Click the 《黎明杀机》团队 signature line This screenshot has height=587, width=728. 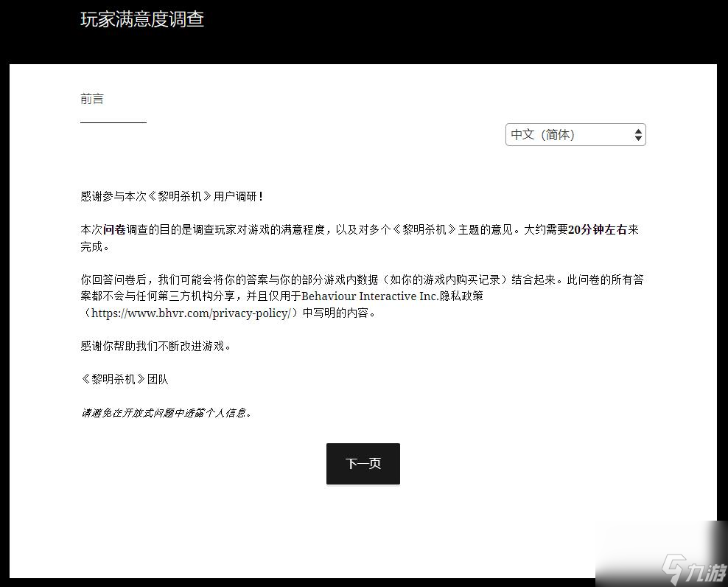tap(125, 379)
